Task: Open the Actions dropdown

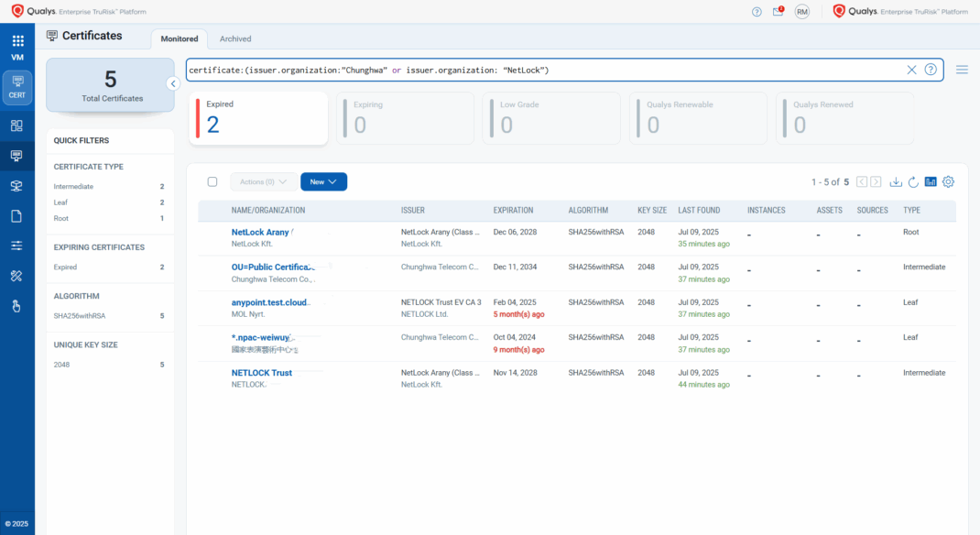Action: [261, 181]
